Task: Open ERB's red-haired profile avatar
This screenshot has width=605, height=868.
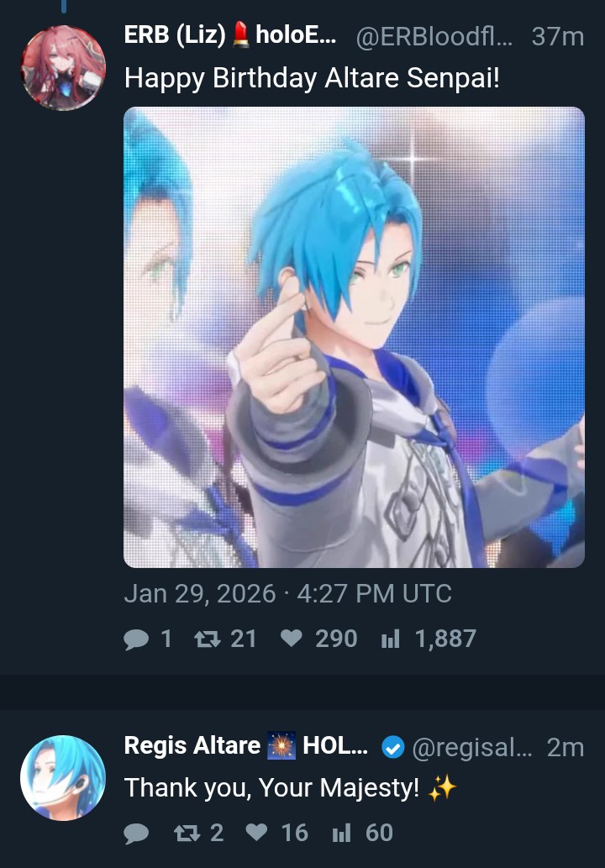Action: tap(63, 68)
